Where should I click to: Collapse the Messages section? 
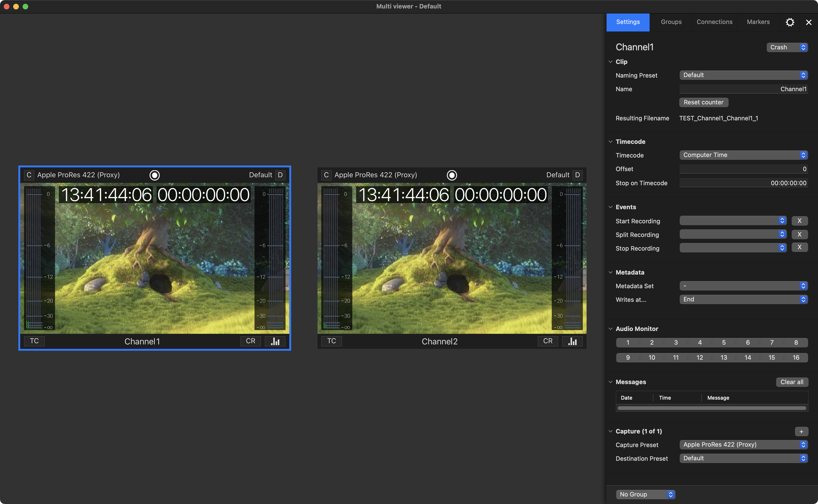point(611,382)
